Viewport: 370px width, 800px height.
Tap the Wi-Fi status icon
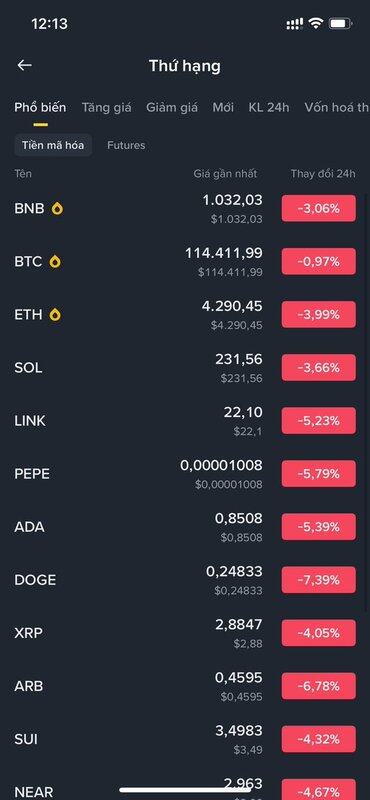tap(316, 23)
